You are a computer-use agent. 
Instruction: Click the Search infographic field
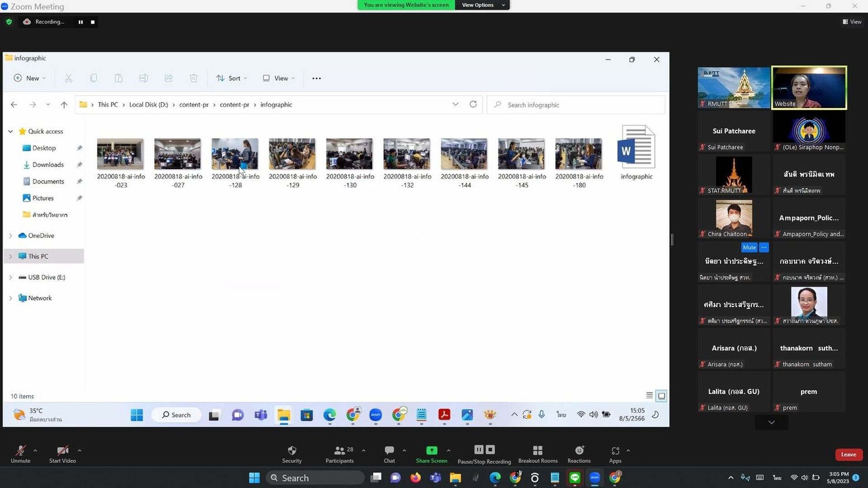576,104
